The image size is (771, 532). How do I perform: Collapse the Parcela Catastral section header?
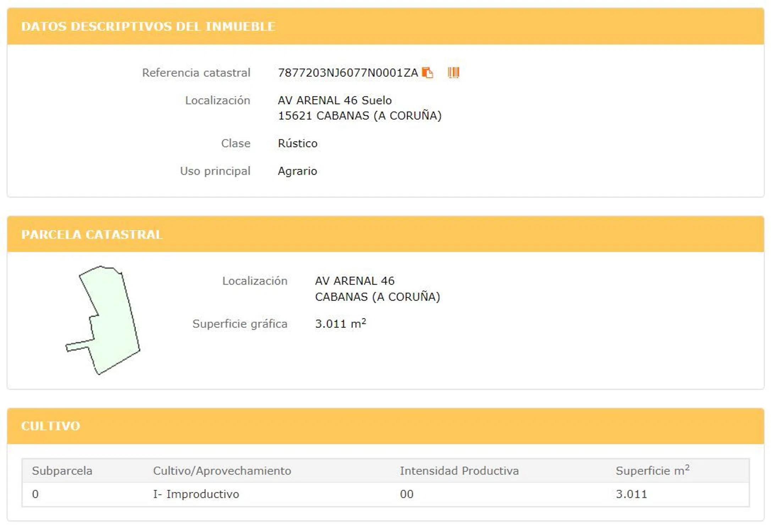[92, 235]
